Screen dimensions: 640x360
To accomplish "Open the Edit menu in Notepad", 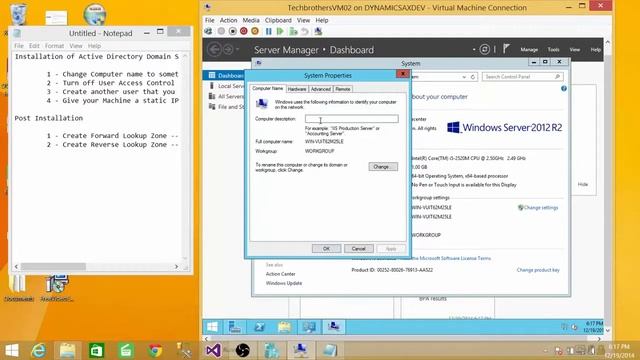I will point(34,46).
